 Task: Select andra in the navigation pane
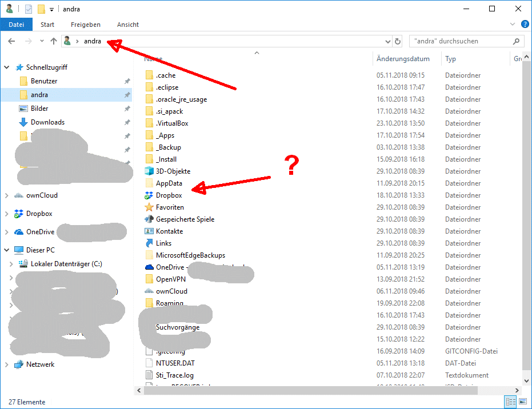point(66,95)
